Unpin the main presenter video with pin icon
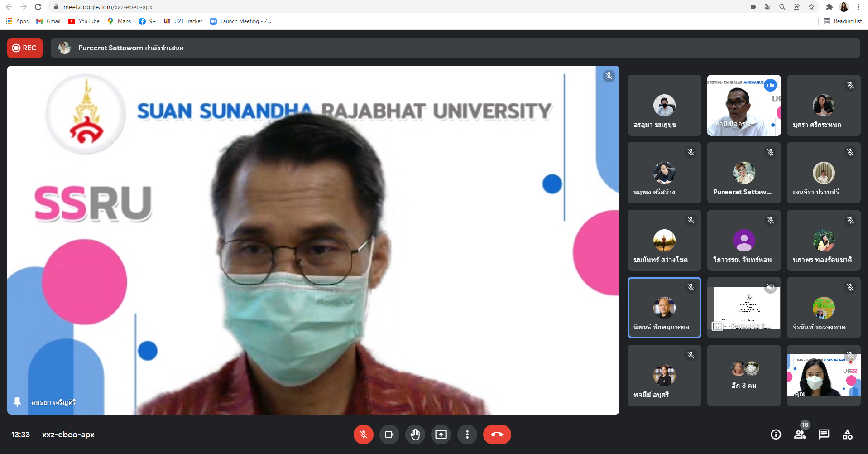Image resolution: width=868 pixels, height=454 pixels. (17, 402)
